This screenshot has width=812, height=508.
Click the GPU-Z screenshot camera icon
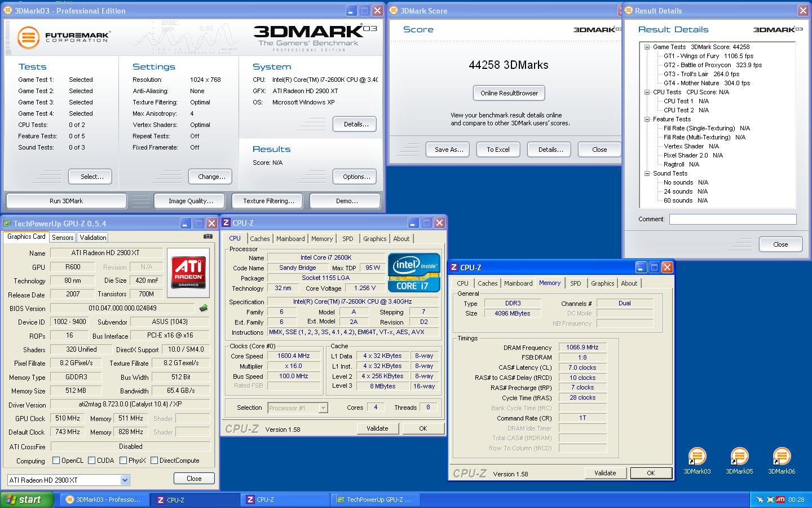coord(208,237)
